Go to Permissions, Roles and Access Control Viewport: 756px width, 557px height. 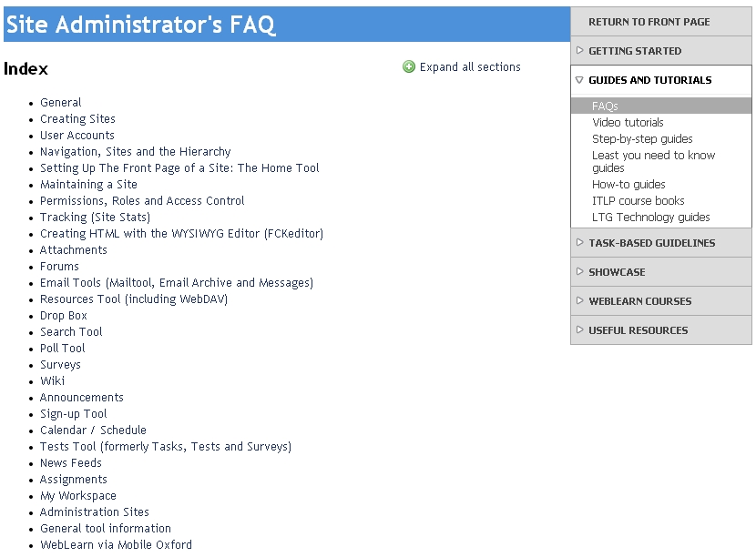coord(142,201)
